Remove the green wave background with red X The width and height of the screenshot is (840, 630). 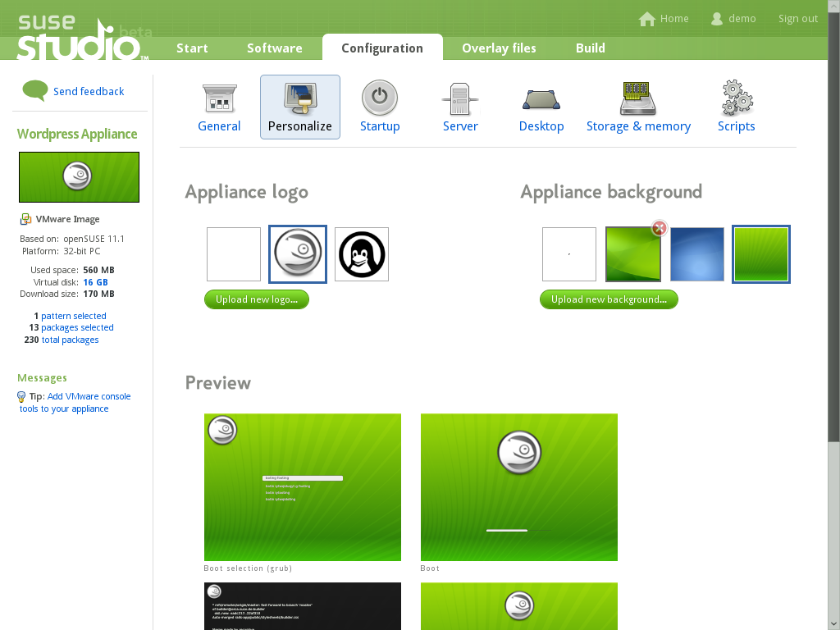point(659,229)
